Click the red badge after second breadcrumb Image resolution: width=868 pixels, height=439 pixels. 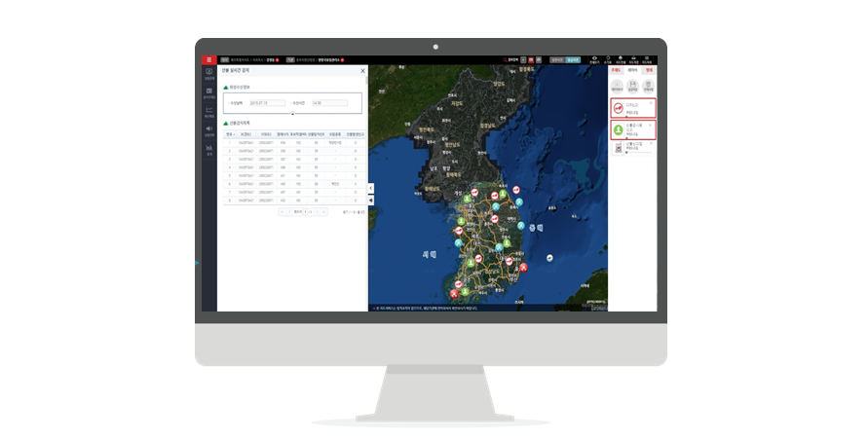pos(343,59)
